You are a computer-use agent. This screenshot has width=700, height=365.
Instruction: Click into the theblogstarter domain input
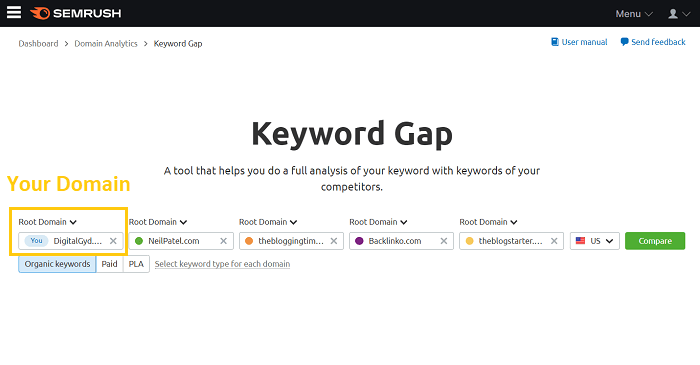[x=512, y=241]
